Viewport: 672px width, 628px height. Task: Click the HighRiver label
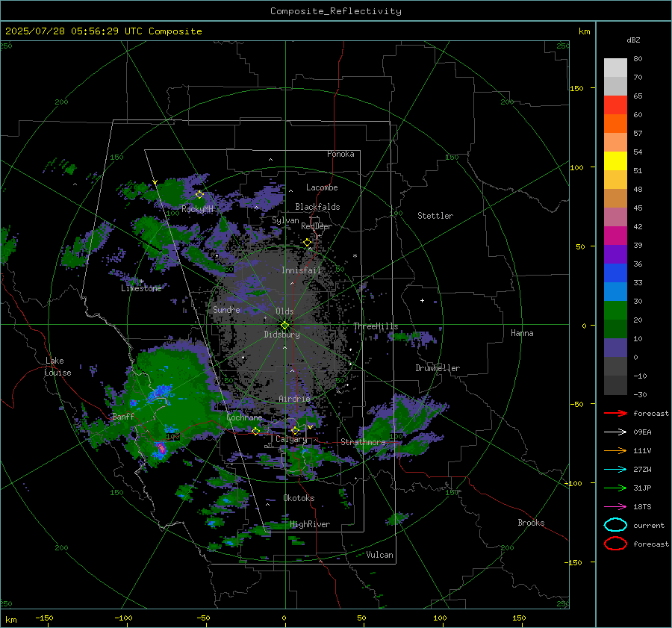[310, 524]
